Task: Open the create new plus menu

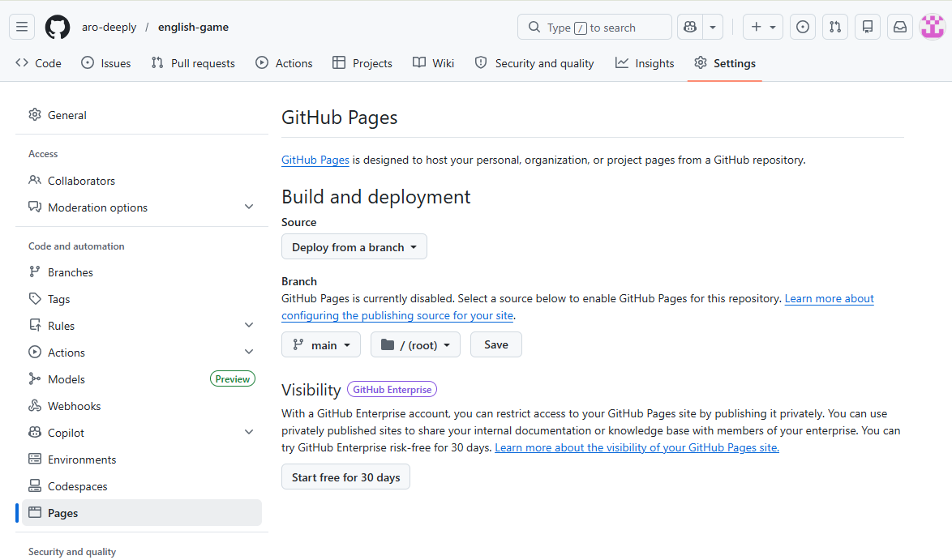Action: tap(763, 27)
